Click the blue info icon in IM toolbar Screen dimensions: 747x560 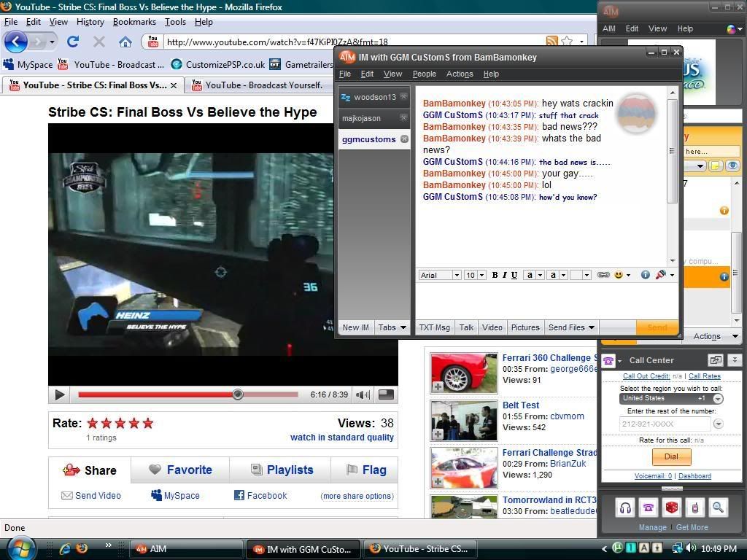[645, 275]
